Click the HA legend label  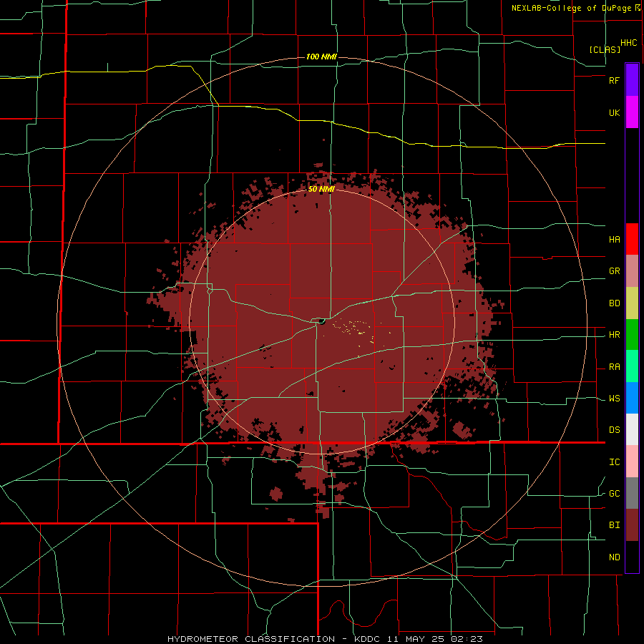click(x=614, y=240)
